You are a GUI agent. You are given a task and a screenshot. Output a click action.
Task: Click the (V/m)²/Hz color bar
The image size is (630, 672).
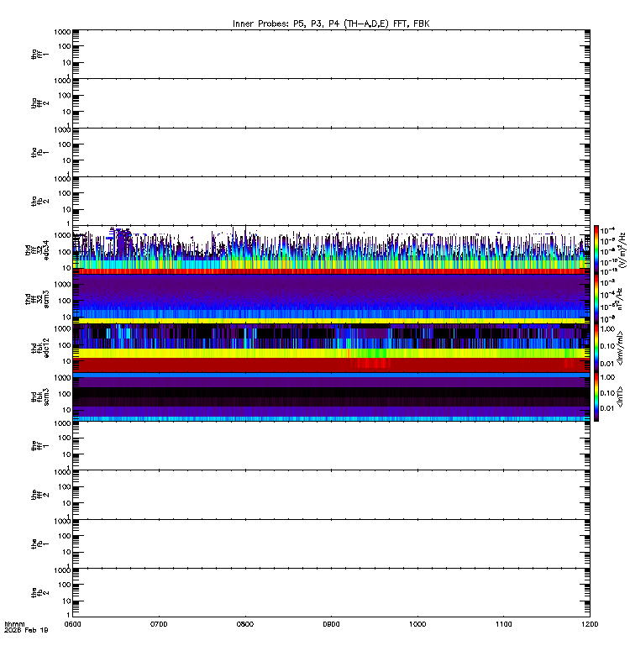596,249
